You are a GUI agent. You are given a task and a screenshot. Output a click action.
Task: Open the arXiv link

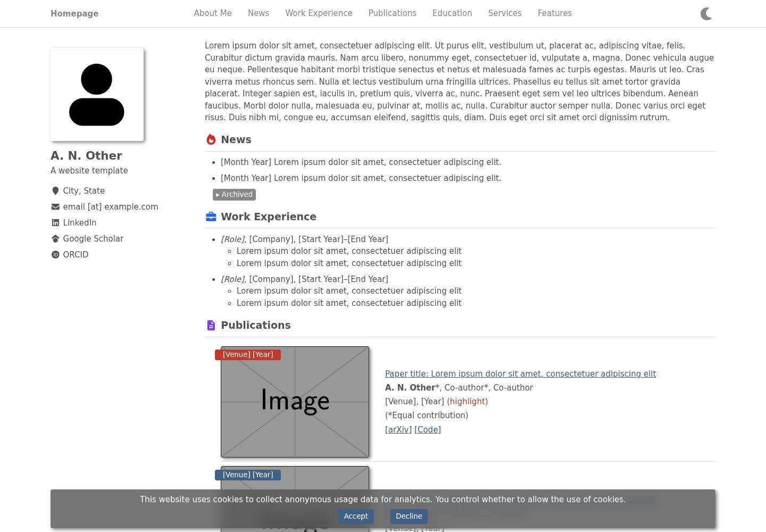tap(398, 430)
